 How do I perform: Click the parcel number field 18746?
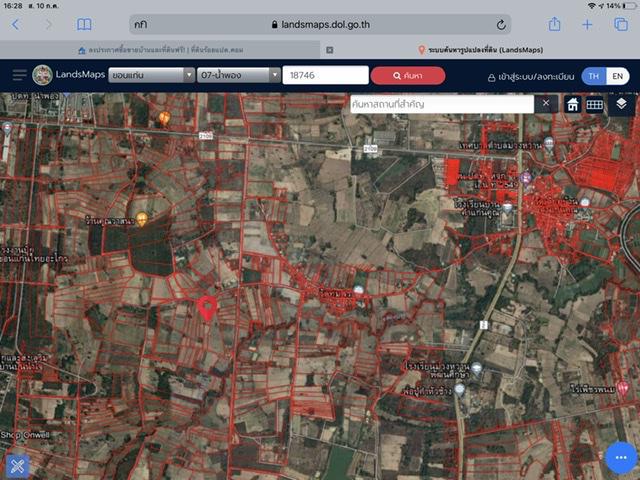click(x=326, y=76)
